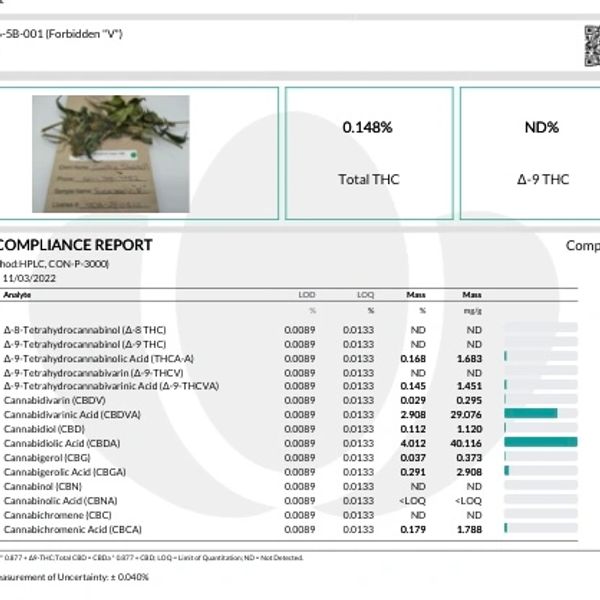This screenshot has height=600, width=600.
Task: Click the CBGA bar graph
Action: tap(541, 471)
